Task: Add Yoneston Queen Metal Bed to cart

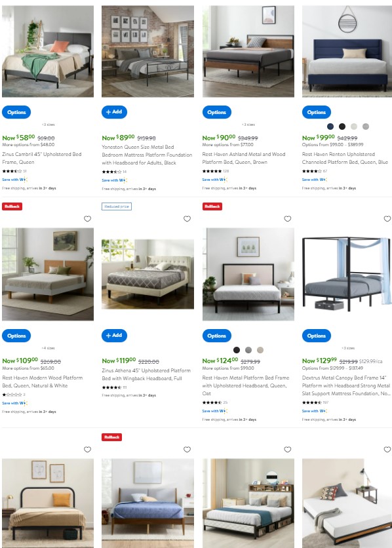Action: [114, 112]
